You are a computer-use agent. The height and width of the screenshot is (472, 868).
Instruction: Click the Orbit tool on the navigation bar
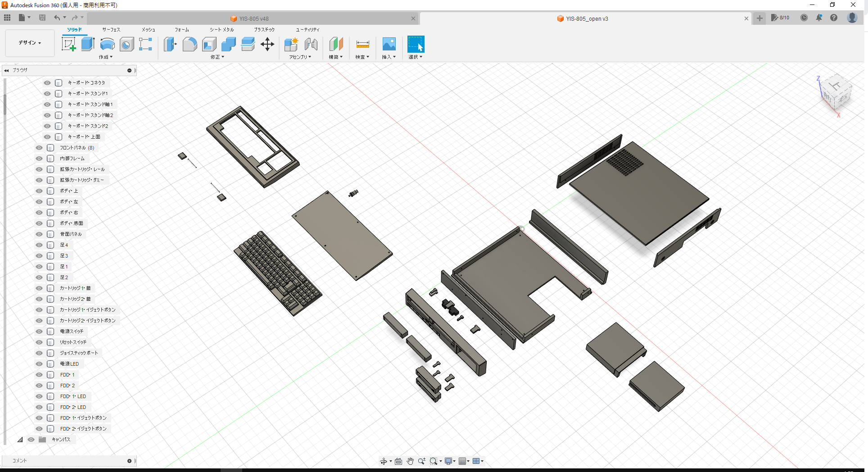[384, 461]
